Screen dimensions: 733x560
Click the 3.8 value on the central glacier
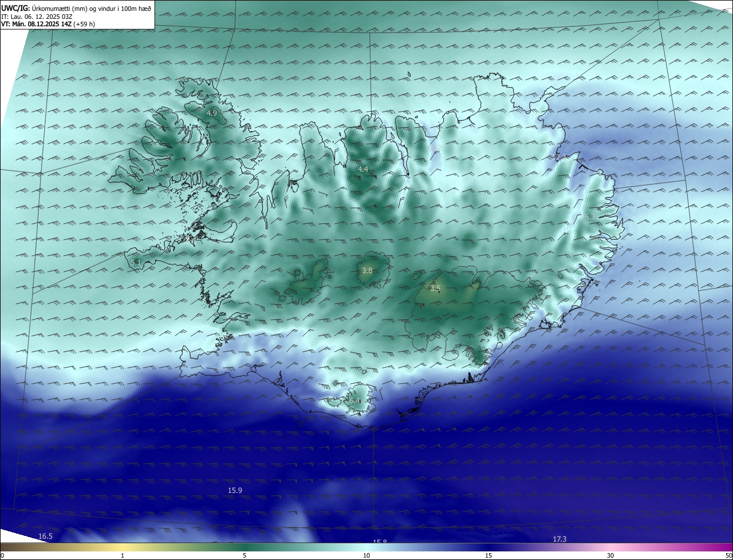coord(367,271)
